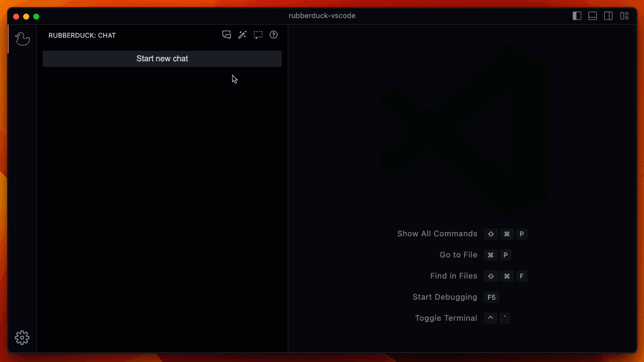Open the Rubberduck duck icon in activity bar

point(22,39)
